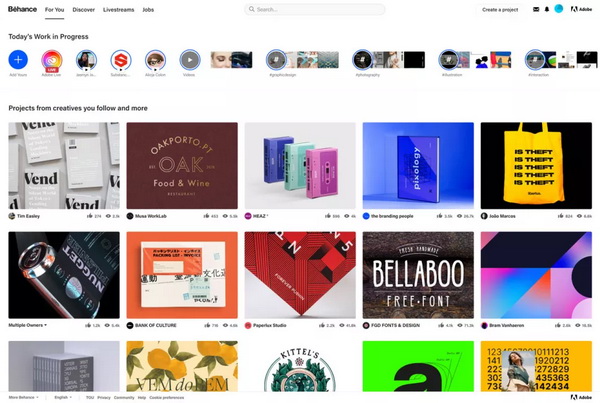The image size is (600, 403).
Task: Open the Privacy footer link
Action: 104,398
